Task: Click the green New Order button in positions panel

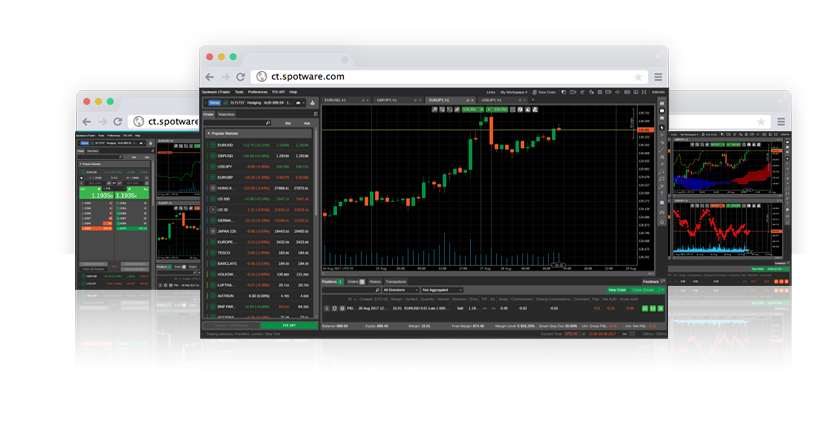Action: 617,290
